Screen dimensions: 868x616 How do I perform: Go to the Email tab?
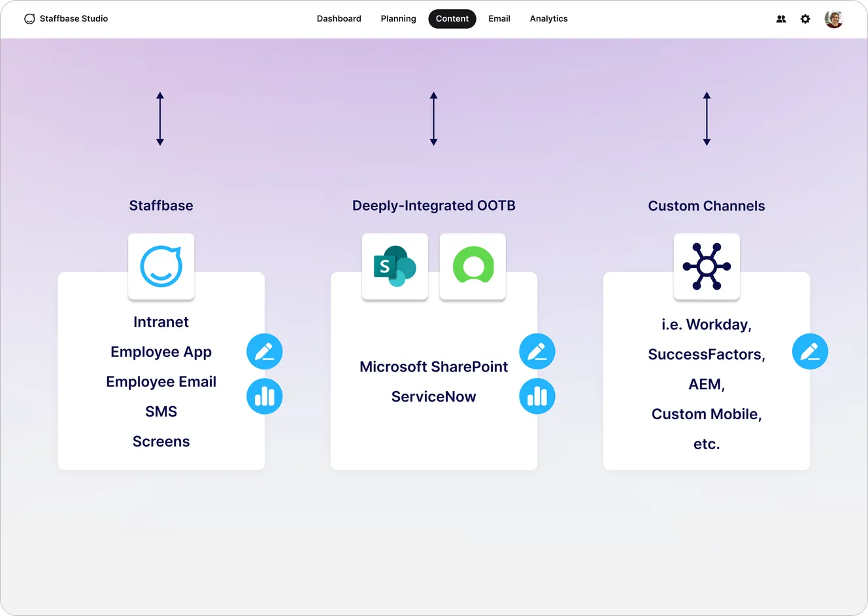coord(499,19)
